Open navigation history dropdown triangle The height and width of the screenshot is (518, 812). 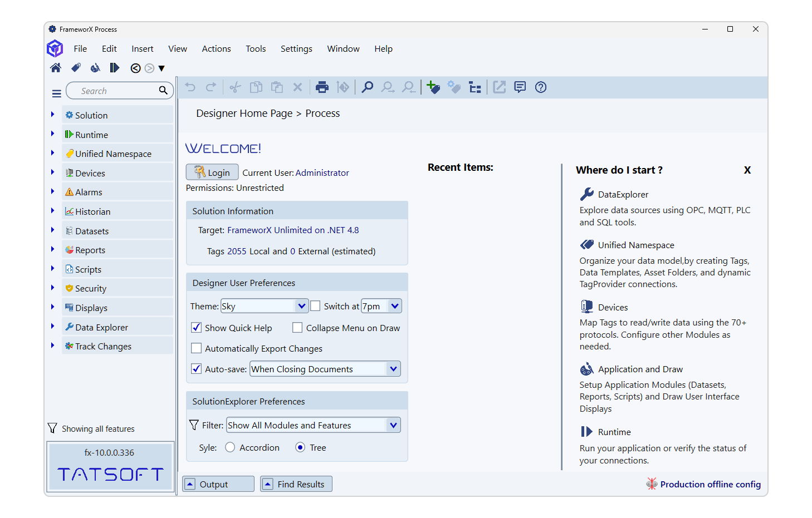[x=162, y=68]
